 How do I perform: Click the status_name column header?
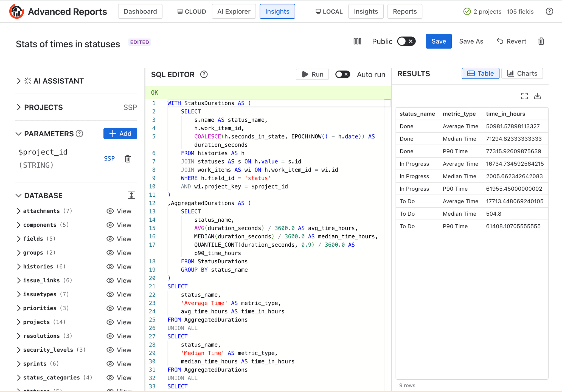click(x=417, y=114)
